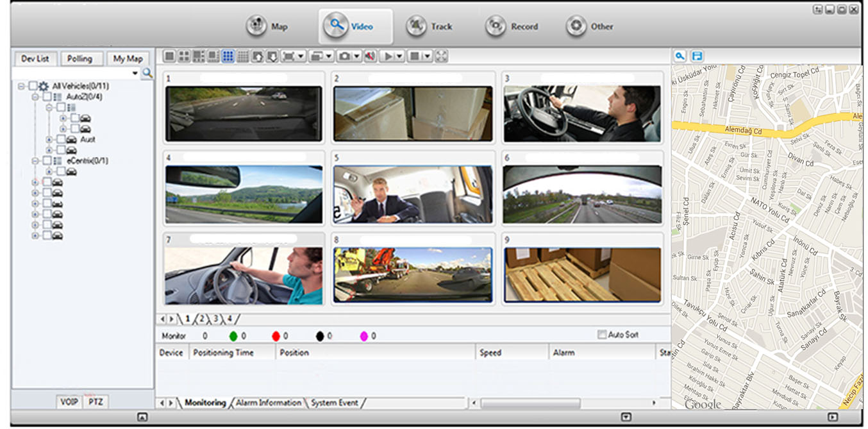Check the vehicle checkbox under eCentrix
The height and width of the screenshot is (429, 868).
click(61, 172)
